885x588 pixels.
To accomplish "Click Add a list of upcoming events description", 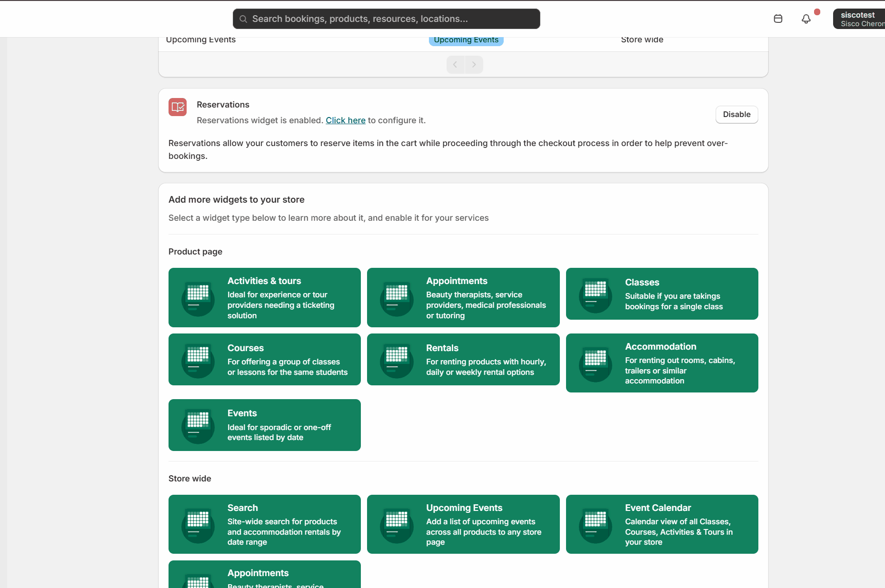I will coord(484,532).
